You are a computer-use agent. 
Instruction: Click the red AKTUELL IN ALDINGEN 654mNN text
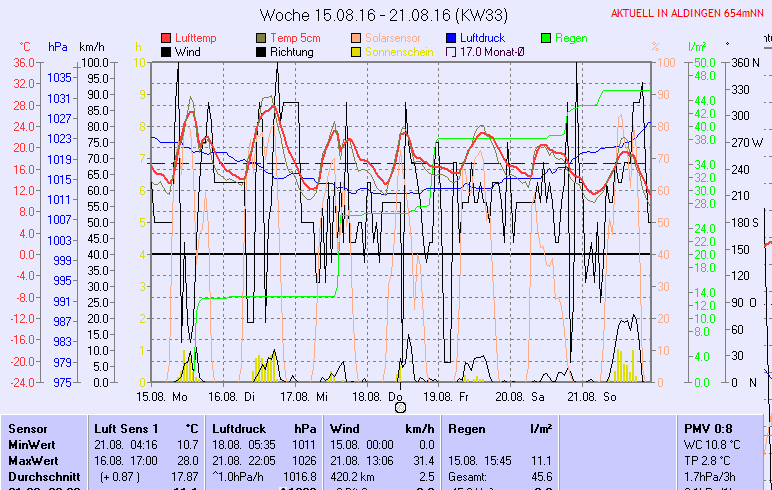click(x=690, y=13)
